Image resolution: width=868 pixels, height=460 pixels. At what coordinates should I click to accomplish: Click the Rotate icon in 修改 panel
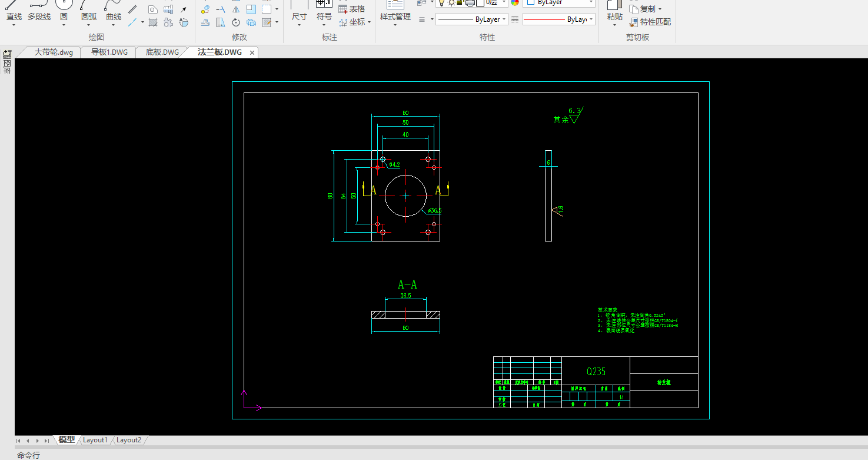(235, 22)
